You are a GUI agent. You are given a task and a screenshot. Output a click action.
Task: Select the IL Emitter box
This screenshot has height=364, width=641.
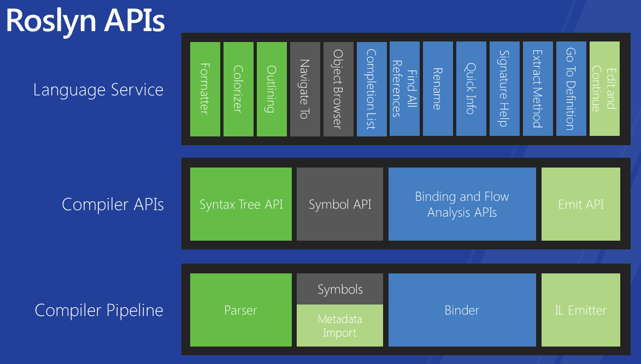coord(581,310)
